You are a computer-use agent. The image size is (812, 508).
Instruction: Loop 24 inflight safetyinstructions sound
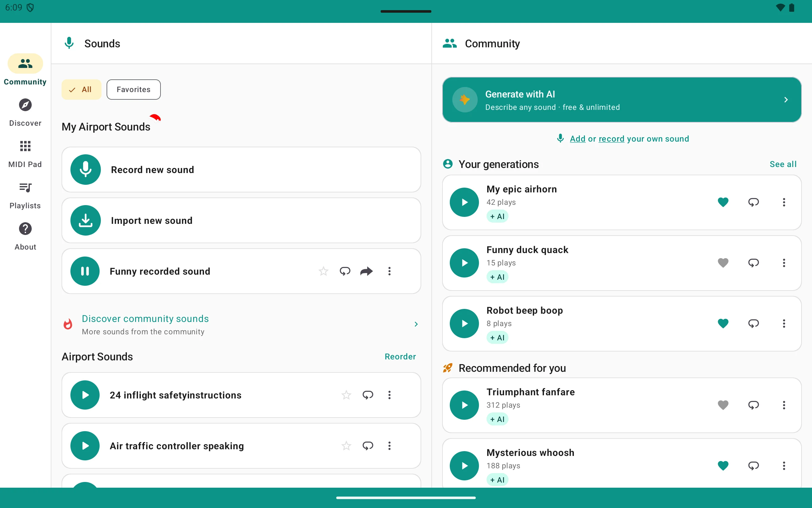tap(368, 395)
